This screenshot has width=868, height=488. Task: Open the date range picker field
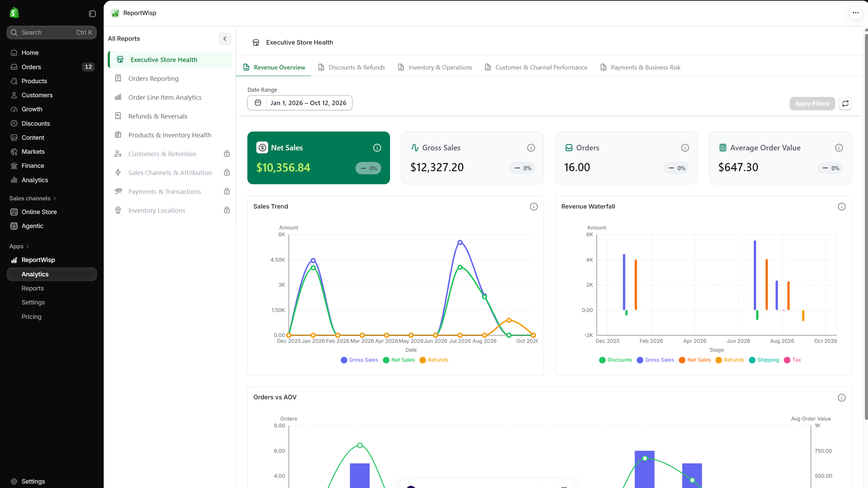click(x=300, y=103)
